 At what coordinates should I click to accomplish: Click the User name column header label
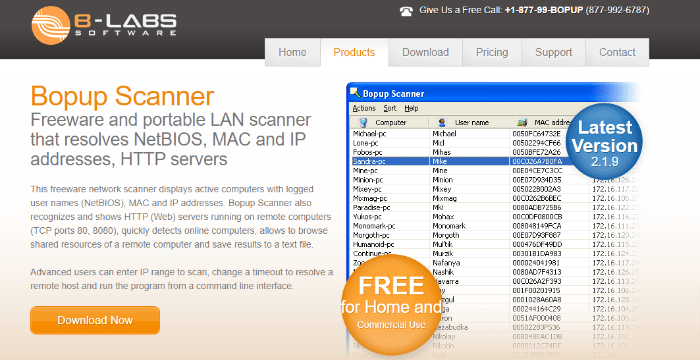[x=472, y=122]
